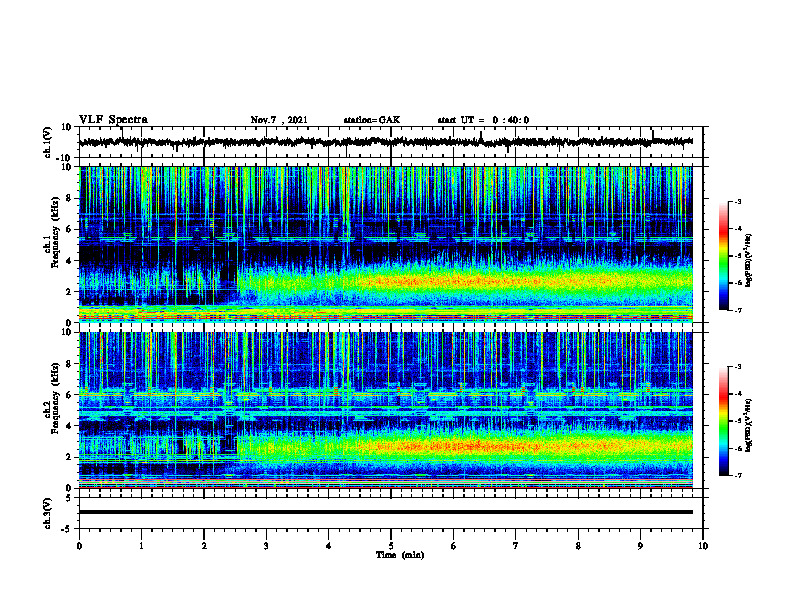This screenshot has height=612, width=792.
Task: Click the "-5" tick on ch.1 color bar
Action: [737, 256]
